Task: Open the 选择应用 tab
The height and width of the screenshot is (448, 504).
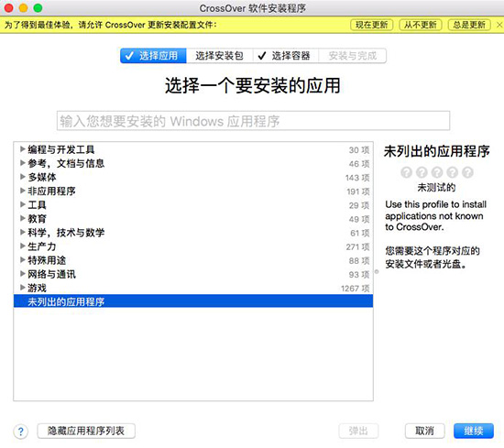Action: pyautogui.click(x=153, y=56)
